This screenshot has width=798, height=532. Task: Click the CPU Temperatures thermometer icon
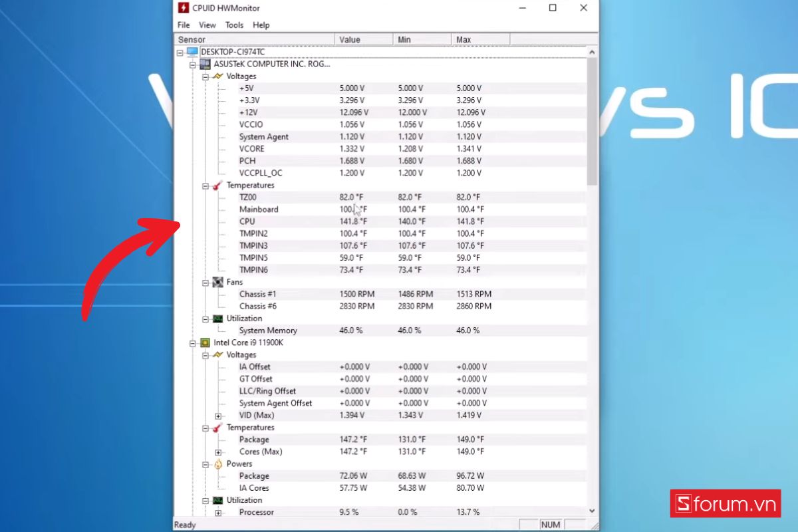(x=218, y=428)
